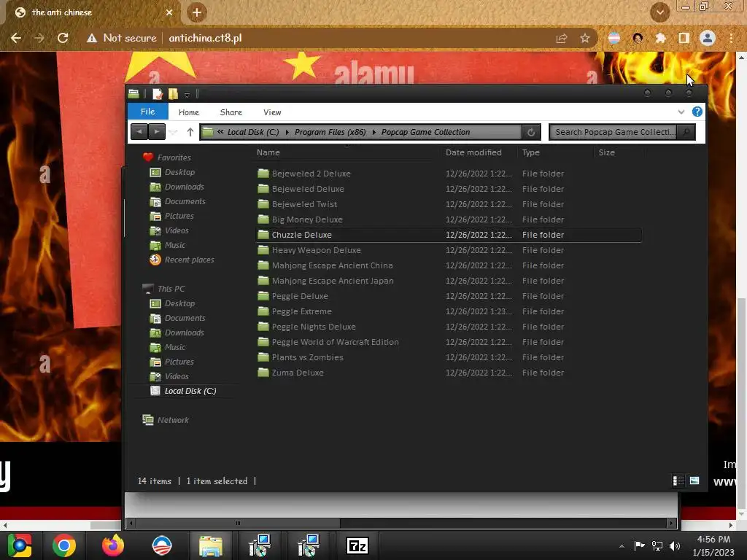
Task: Open Chrome three-dot menu
Action: point(731,38)
